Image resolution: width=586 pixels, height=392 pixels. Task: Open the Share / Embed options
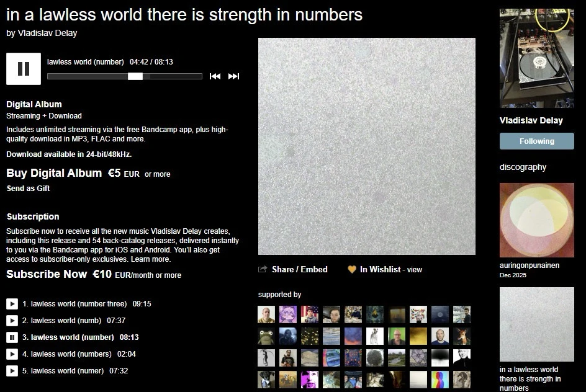[299, 269]
